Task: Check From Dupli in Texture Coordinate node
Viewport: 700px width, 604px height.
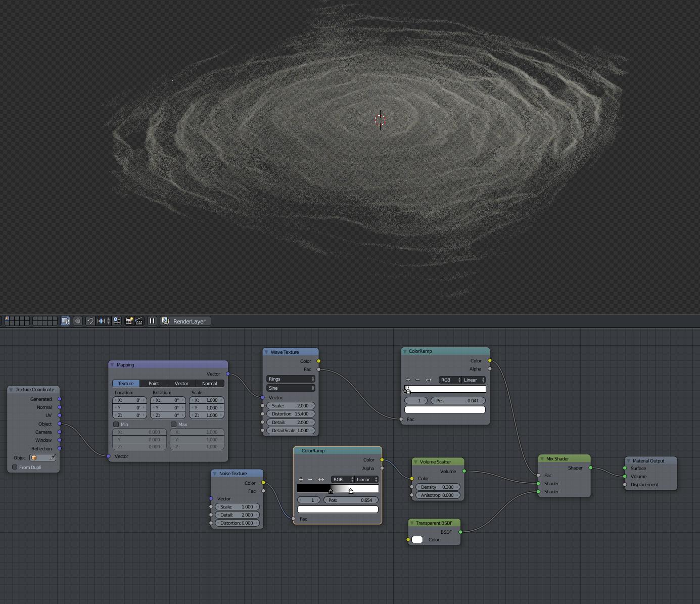Action: pos(15,468)
